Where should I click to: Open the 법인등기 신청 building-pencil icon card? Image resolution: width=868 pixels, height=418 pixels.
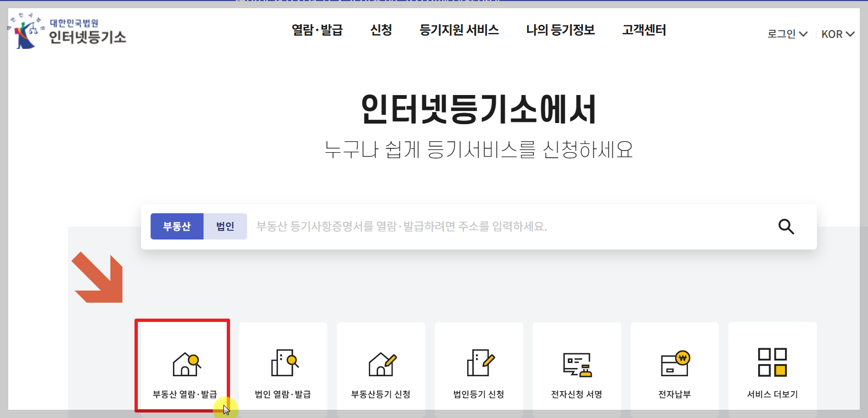[479, 370]
